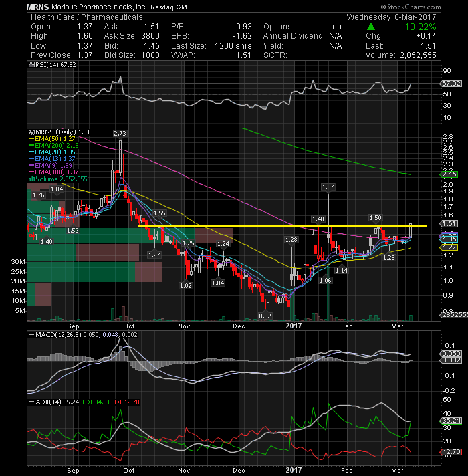
Task: Click the +10.22% percent change value
Action: coord(418,27)
